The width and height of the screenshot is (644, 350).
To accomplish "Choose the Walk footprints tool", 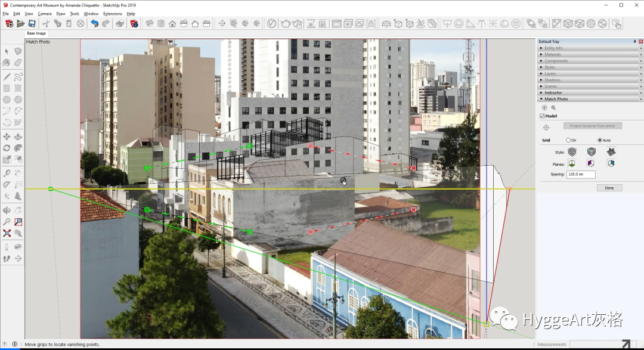I will pyautogui.click(x=7, y=259).
